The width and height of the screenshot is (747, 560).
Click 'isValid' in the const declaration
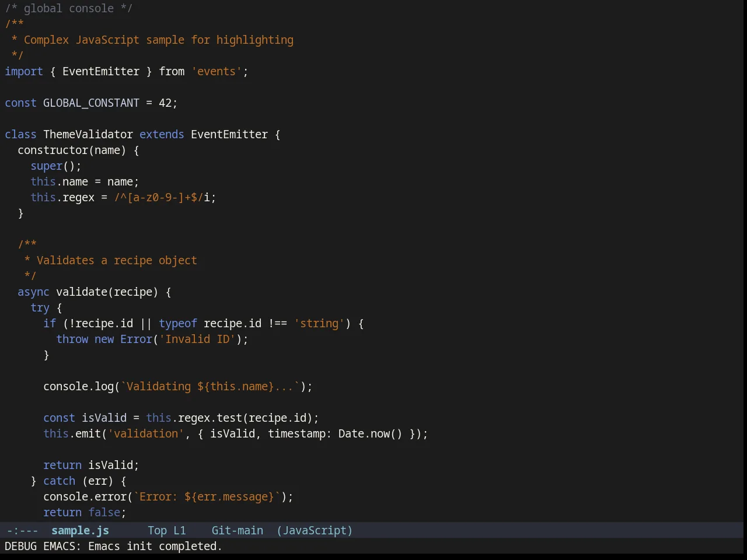[104, 418]
